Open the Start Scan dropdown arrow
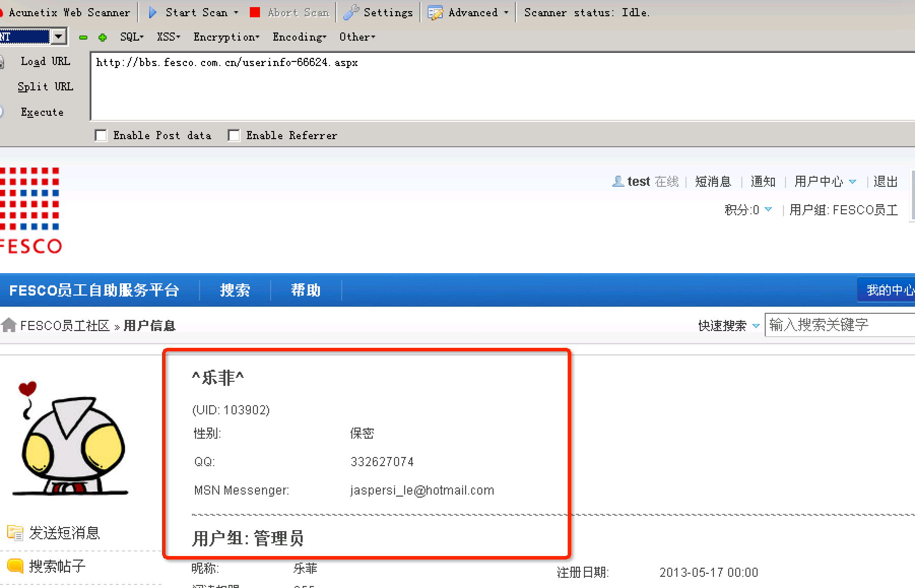The image size is (915, 588). pos(236,13)
